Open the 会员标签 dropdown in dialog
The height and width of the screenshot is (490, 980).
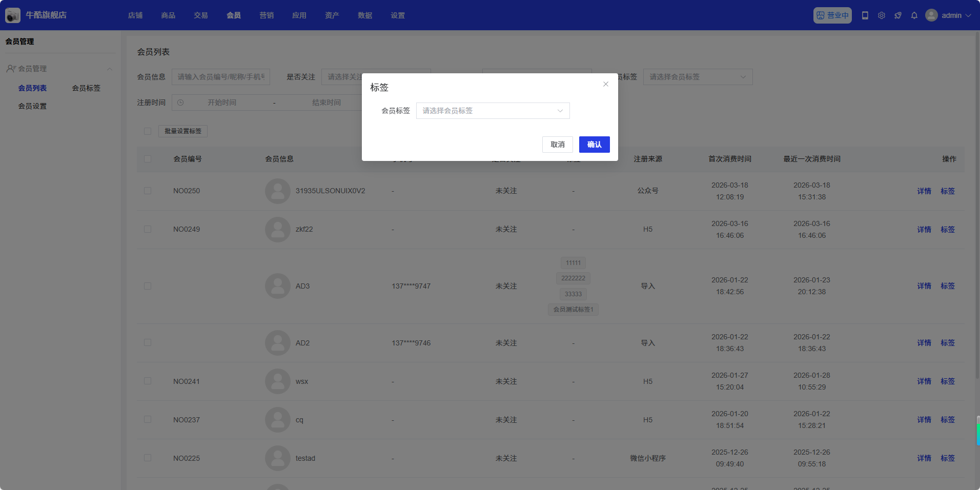tap(493, 111)
